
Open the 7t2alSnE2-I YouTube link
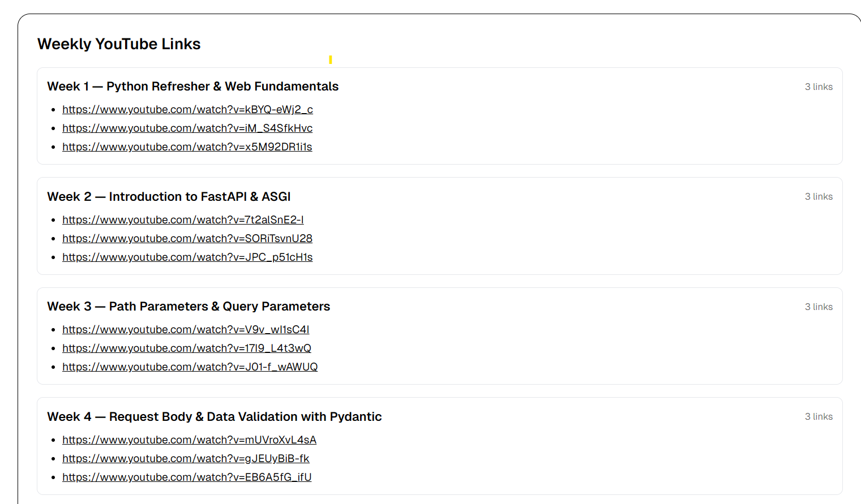coord(183,219)
